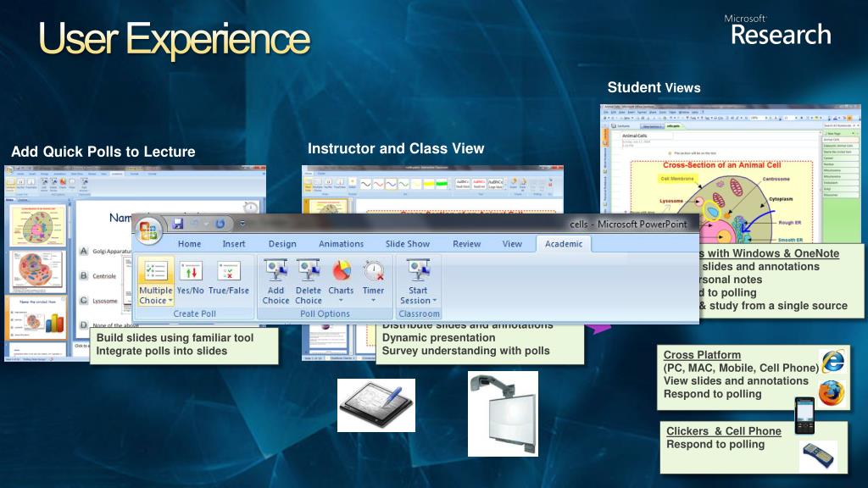
Task: Select the highlighted bar chart slide thumbnail
Action: 37,319
